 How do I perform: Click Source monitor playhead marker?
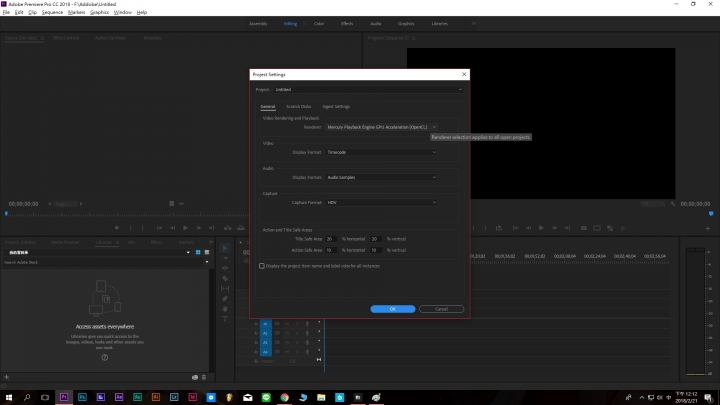6,214
